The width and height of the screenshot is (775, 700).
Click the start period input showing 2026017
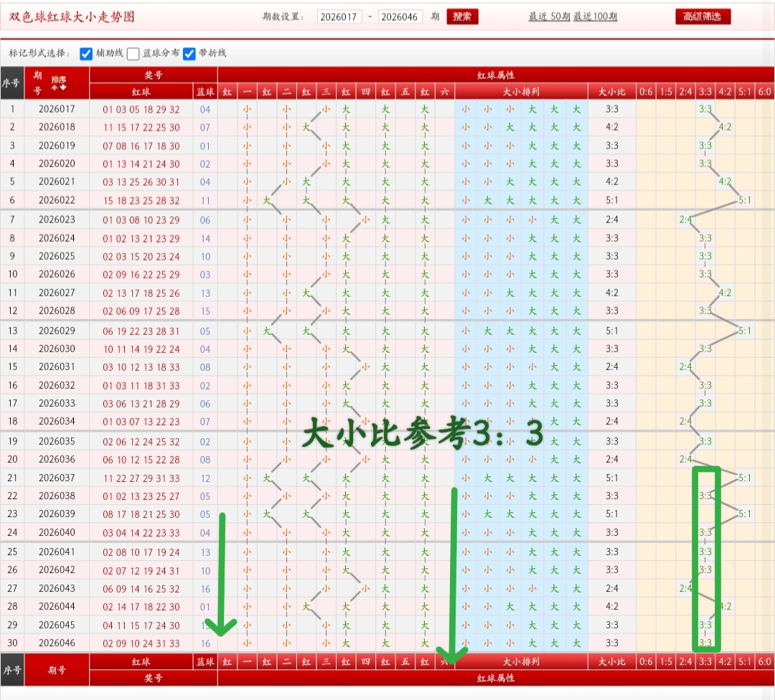[338, 16]
